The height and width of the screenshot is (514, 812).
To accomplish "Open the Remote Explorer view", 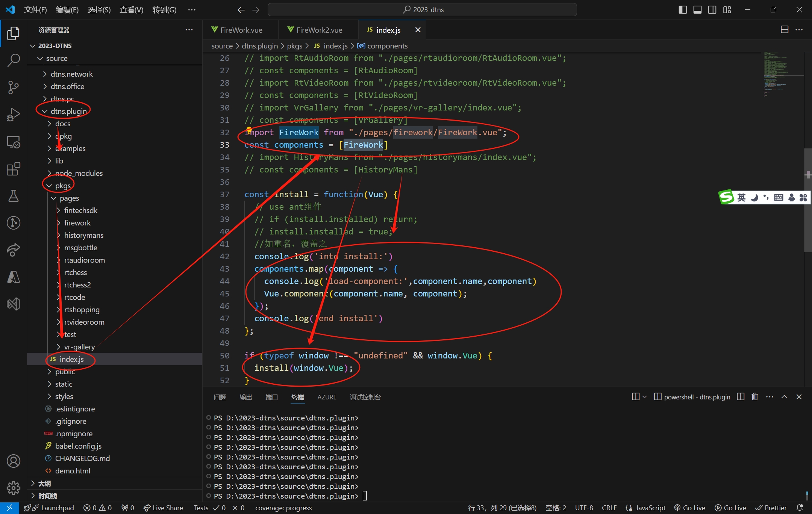I will (14, 142).
